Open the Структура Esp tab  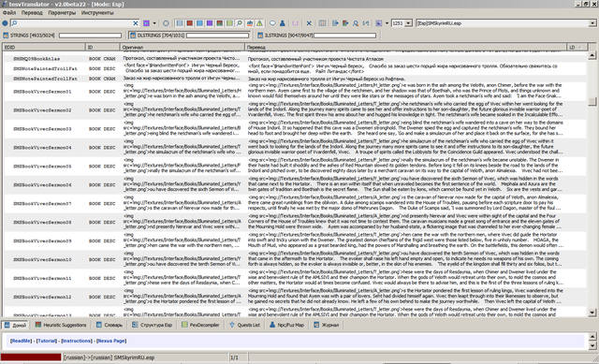click(x=153, y=325)
